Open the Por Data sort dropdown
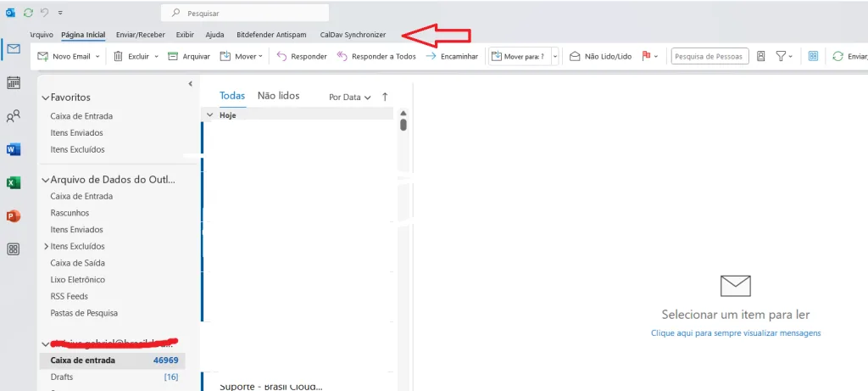Screen dimensions: 868x391 (349, 97)
